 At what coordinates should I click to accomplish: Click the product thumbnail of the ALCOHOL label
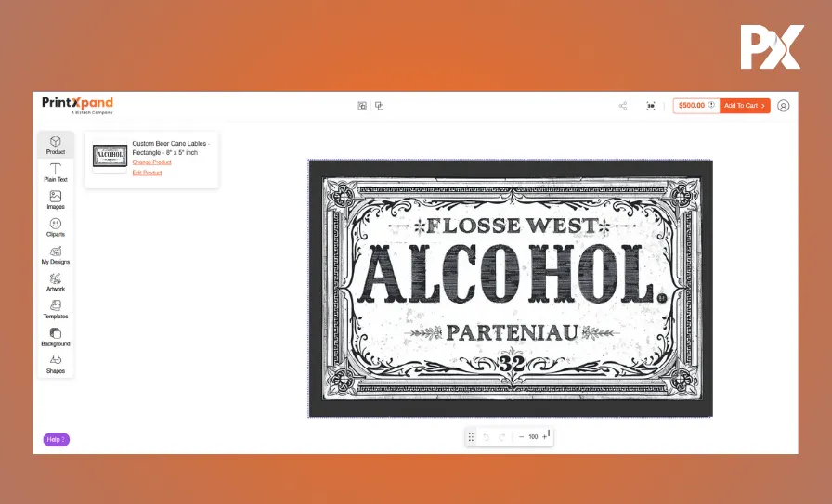pyautogui.click(x=110, y=156)
